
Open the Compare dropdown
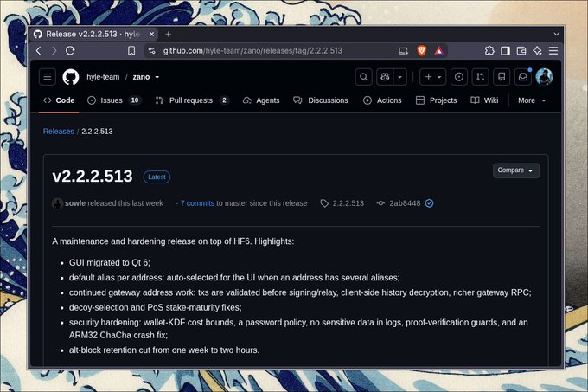(515, 170)
